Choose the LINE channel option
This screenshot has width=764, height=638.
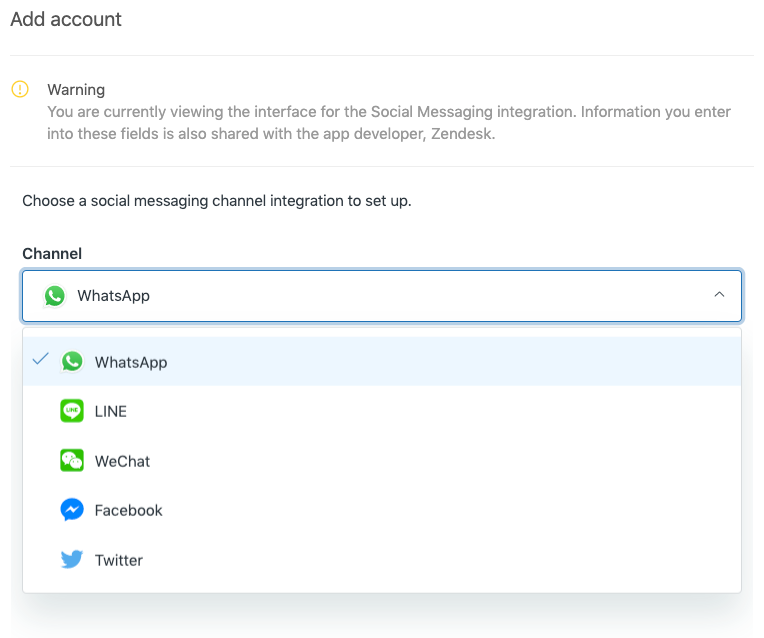pyautogui.click(x=111, y=411)
